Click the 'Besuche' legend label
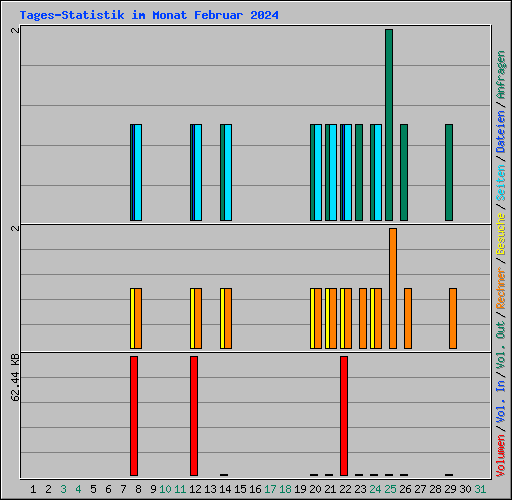The height and width of the screenshot is (500, 512). coord(501,234)
